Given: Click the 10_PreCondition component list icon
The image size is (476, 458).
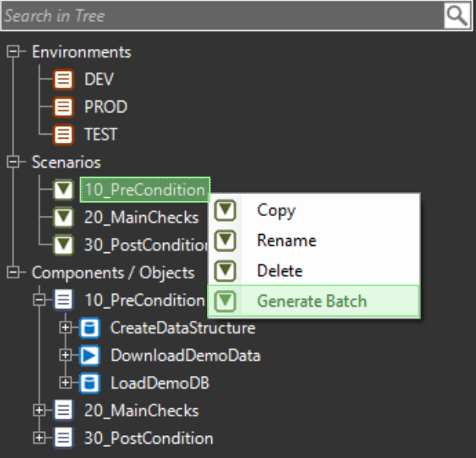Looking at the screenshot, I should (x=64, y=300).
